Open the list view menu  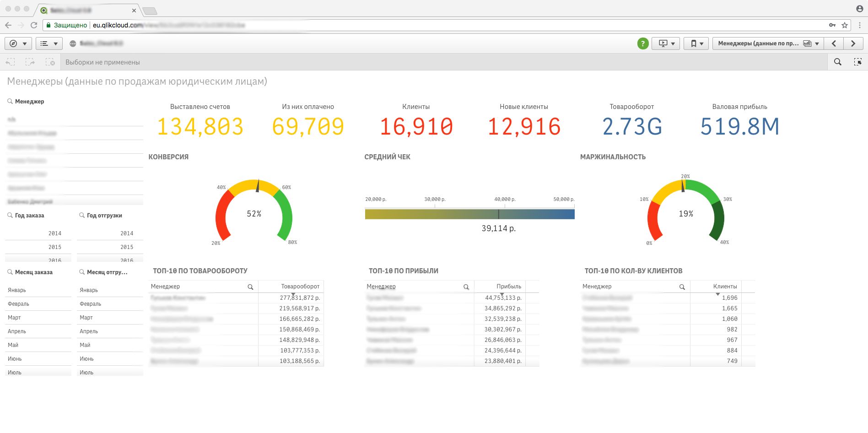pos(49,43)
